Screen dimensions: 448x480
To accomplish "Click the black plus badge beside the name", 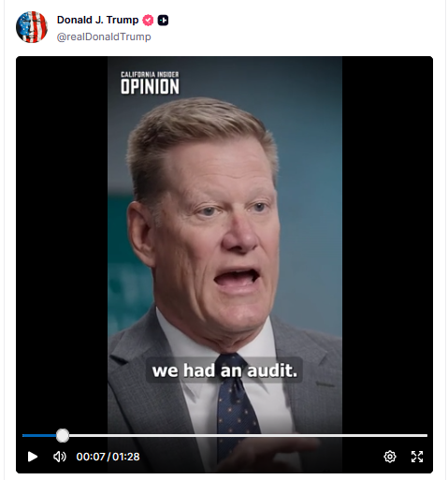I will point(163,21).
